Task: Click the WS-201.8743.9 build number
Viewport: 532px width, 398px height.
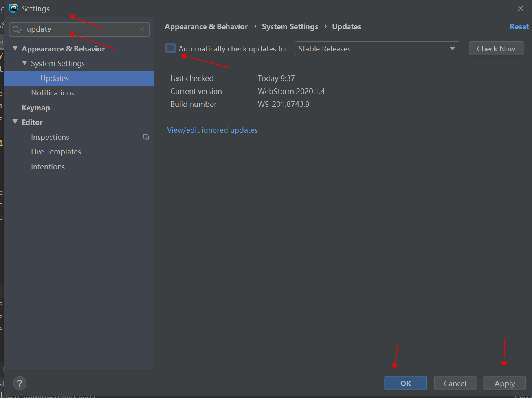Action: point(284,104)
